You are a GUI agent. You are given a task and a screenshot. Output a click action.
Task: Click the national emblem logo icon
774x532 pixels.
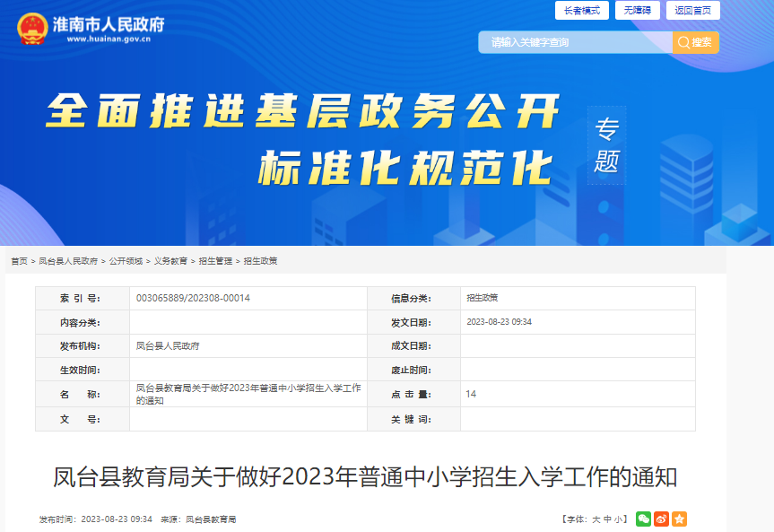coord(33,28)
